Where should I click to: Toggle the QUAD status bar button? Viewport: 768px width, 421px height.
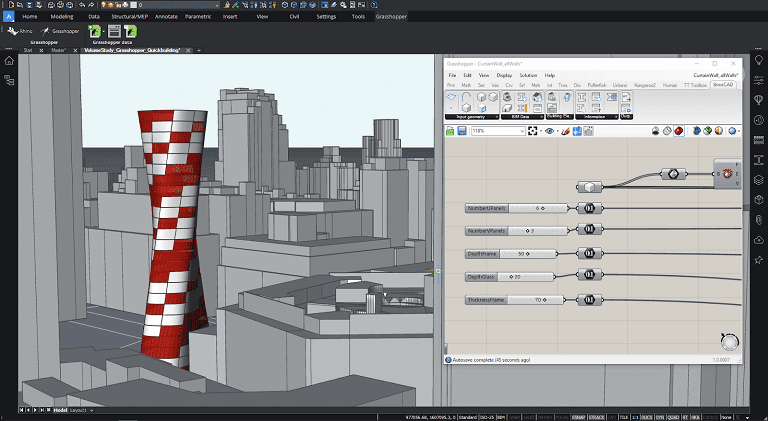(x=673, y=417)
